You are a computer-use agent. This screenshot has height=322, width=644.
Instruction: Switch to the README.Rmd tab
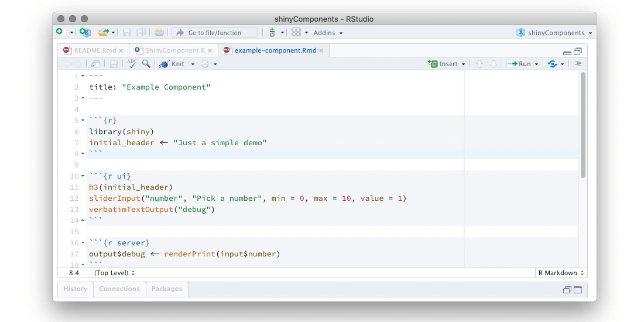(95, 50)
